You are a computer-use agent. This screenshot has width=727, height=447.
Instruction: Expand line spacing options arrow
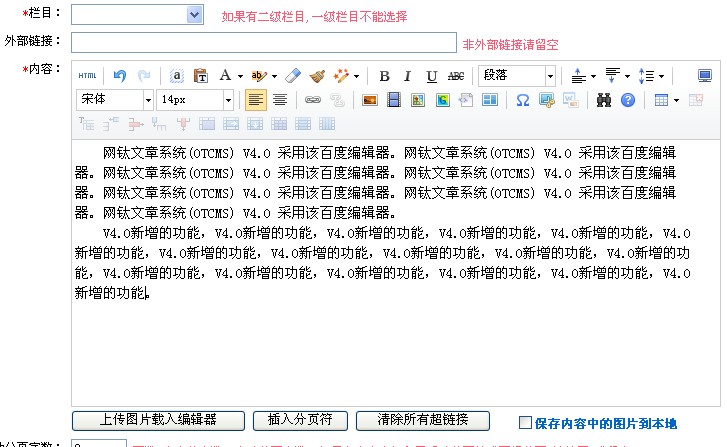pyautogui.click(x=661, y=77)
